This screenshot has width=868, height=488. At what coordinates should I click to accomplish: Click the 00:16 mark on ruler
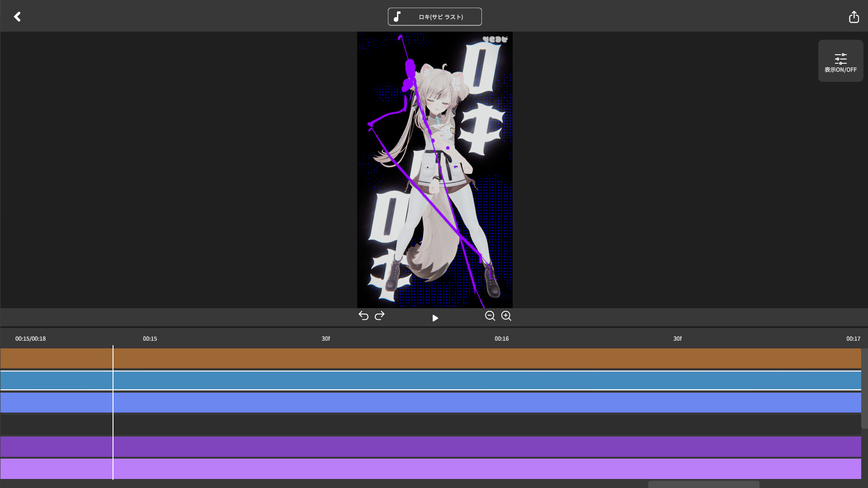pyautogui.click(x=501, y=338)
